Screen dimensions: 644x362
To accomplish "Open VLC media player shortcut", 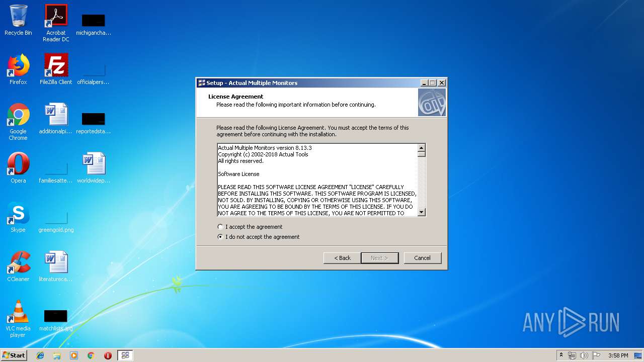I will [18, 319].
